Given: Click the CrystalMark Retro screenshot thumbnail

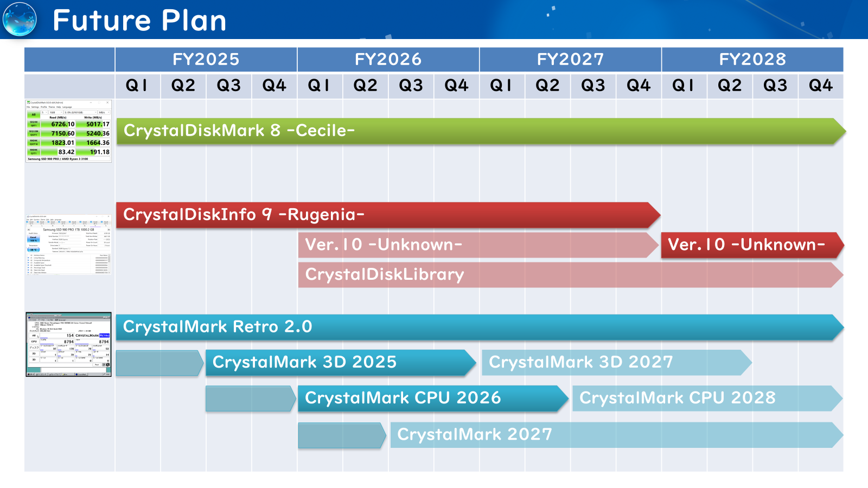Looking at the screenshot, I should point(68,344).
